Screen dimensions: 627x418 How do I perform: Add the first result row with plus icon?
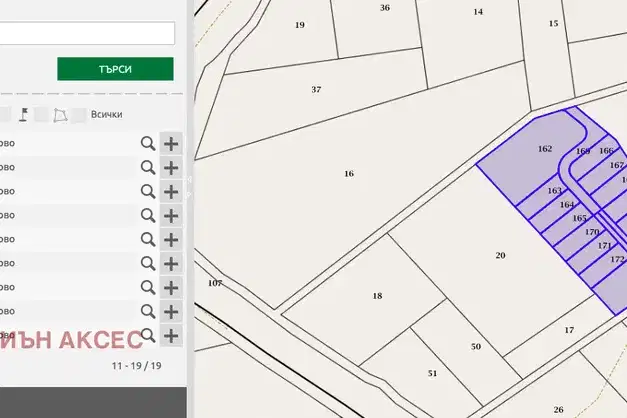pyautogui.click(x=171, y=144)
